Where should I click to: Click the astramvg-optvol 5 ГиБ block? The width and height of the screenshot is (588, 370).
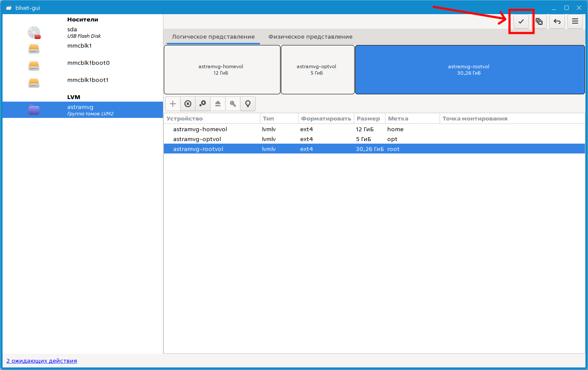[x=317, y=69]
